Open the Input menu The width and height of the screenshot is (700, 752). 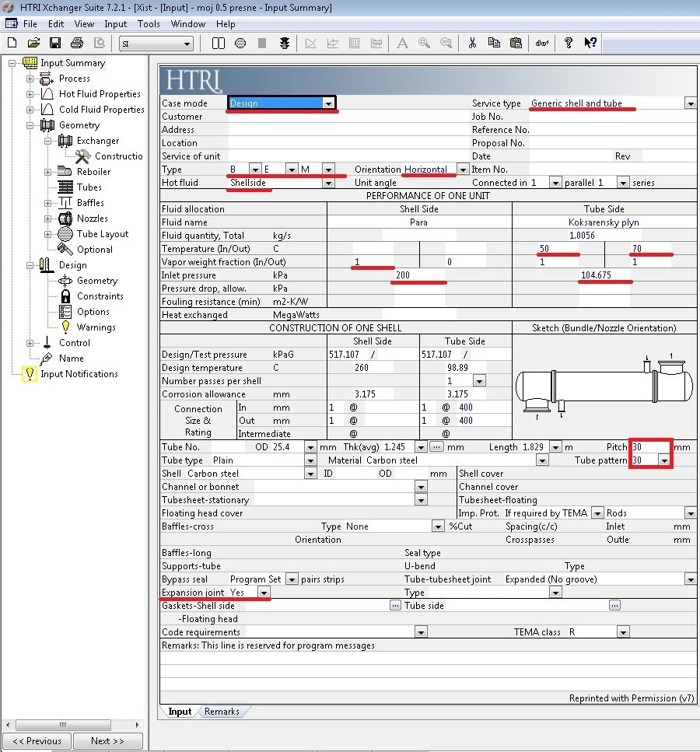pos(116,24)
